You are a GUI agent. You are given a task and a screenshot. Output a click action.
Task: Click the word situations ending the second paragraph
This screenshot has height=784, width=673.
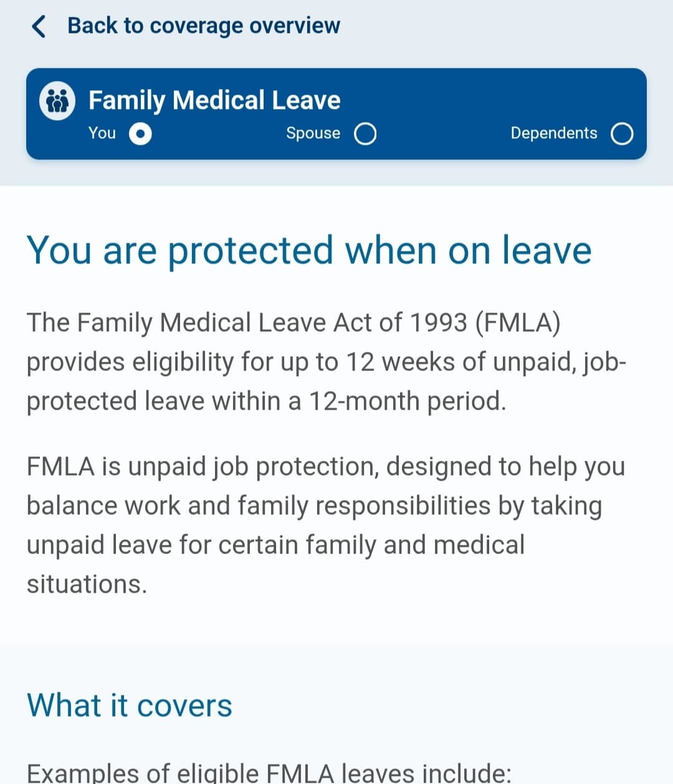[87, 584]
